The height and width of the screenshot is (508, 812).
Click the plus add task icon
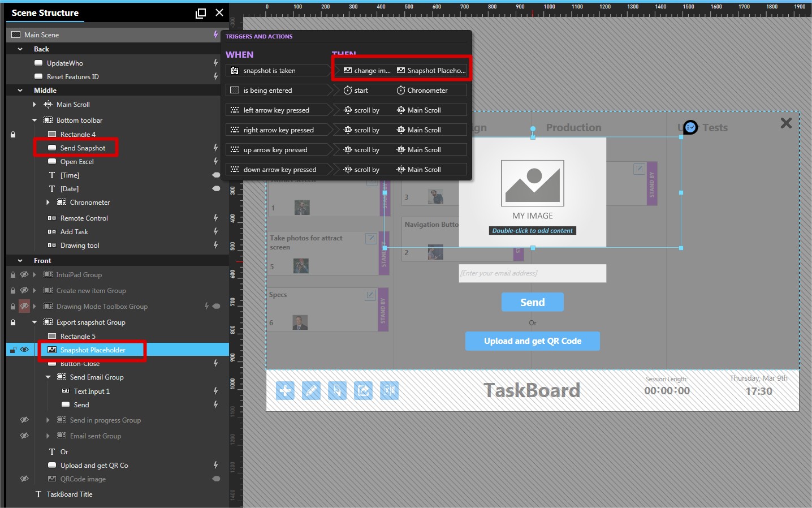pos(285,390)
